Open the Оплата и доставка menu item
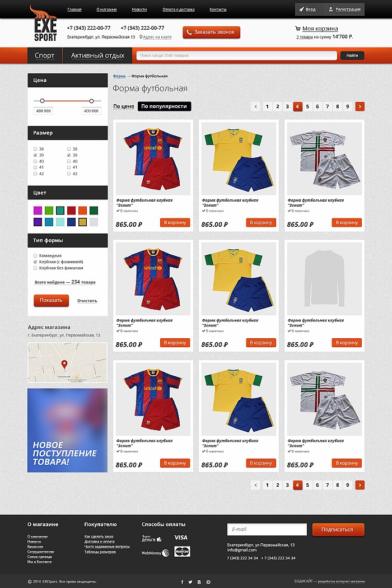This screenshot has width=392, height=588. tap(179, 10)
